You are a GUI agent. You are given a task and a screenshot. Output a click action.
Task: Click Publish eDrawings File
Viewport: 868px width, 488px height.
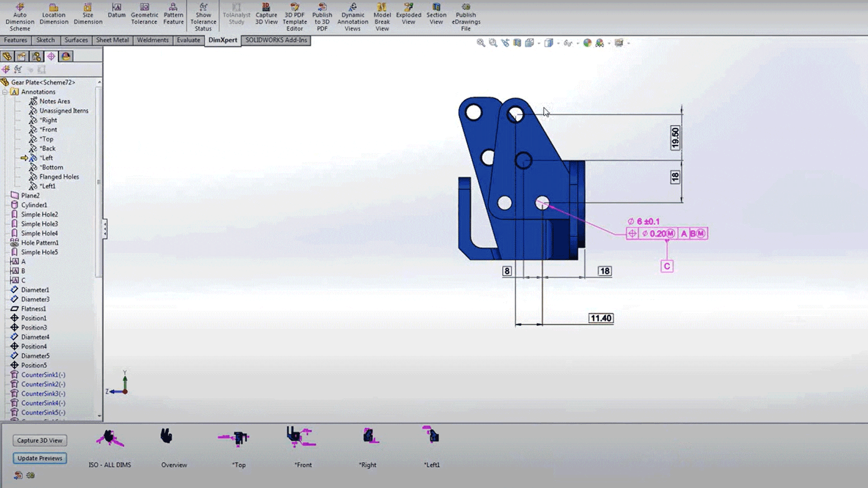click(466, 16)
